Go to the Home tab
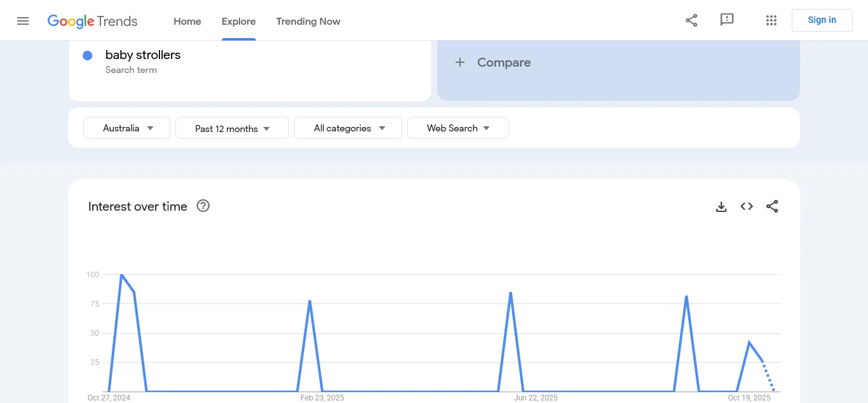This screenshot has height=403, width=868. (187, 22)
